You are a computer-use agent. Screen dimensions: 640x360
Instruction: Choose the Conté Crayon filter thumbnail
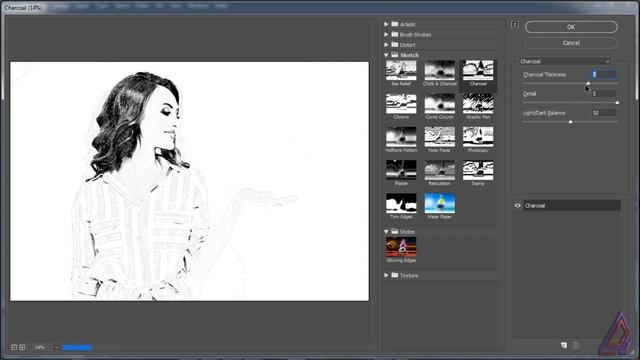coord(440,104)
